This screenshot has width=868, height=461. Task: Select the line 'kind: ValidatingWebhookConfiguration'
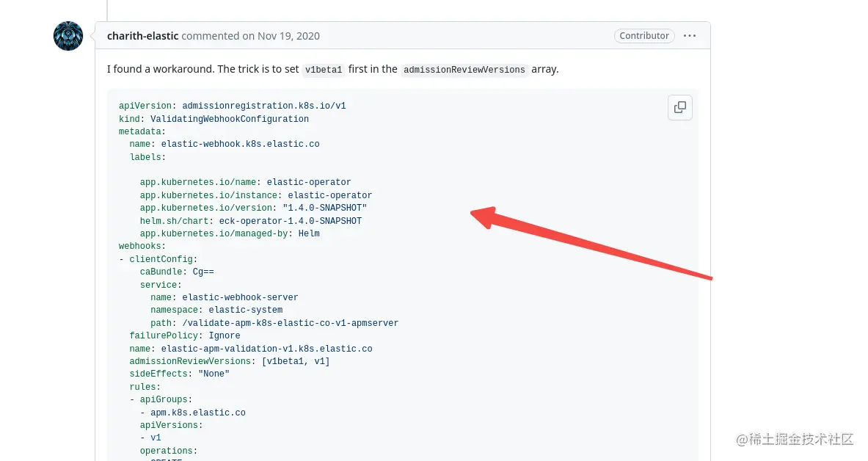pyautogui.click(x=214, y=119)
